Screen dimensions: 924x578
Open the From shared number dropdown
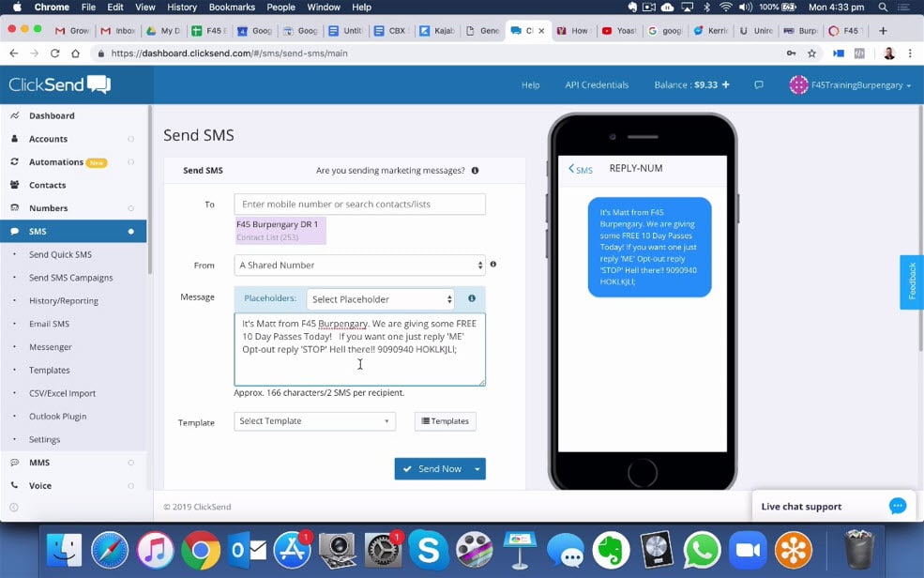coord(359,266)
